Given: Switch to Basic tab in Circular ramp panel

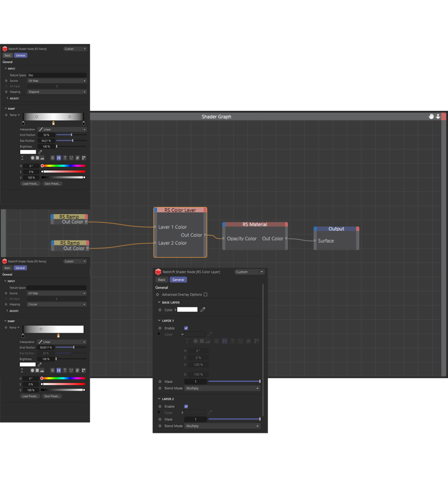Looking at the screenshot, I should point(8,268).
